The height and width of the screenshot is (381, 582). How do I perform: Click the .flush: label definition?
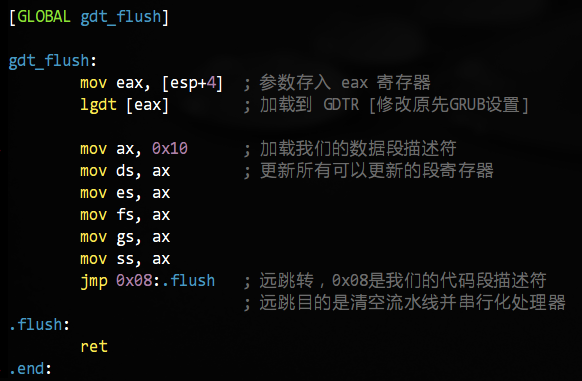(x=39, y=325)
